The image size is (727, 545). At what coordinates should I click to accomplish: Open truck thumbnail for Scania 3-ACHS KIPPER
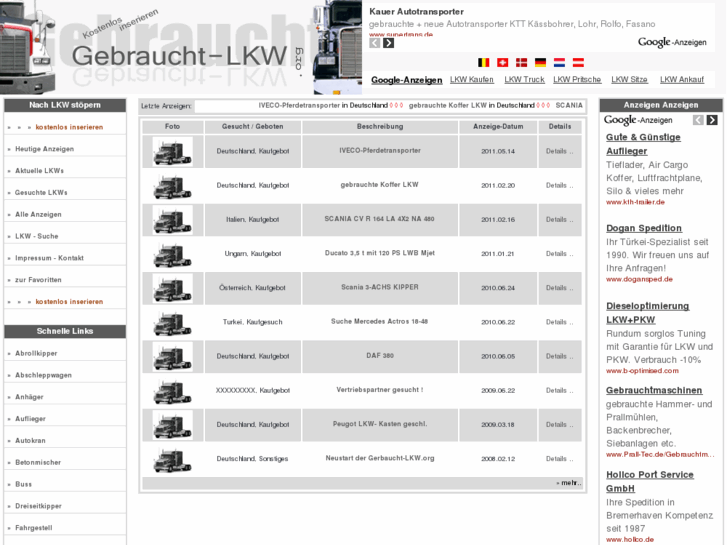(x=172, y=288)
